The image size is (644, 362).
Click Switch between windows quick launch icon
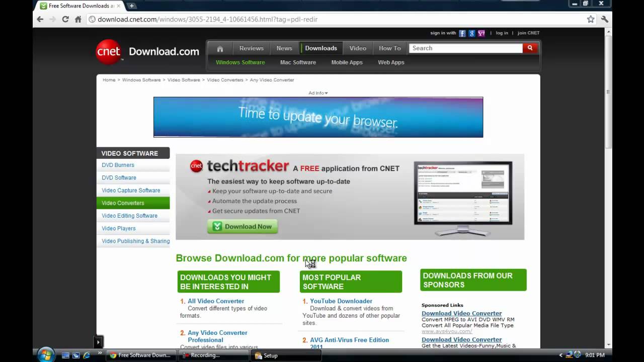point(76,355)
